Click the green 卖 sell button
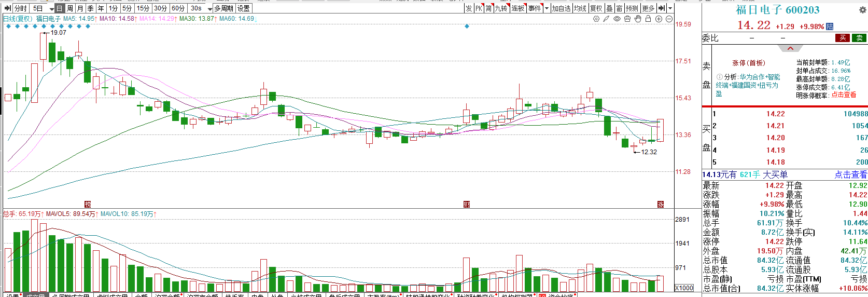The width and height of the screenshot is (868, 297). point(859,38)
